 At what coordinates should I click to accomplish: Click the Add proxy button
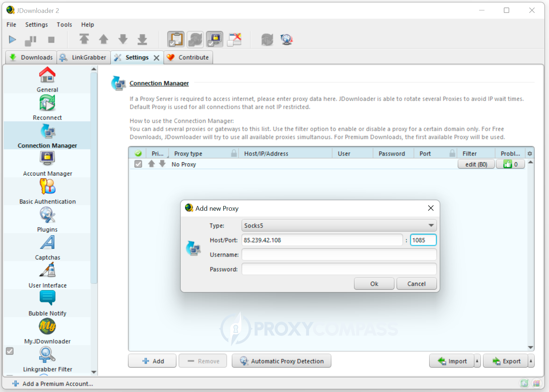pos(152,361)
